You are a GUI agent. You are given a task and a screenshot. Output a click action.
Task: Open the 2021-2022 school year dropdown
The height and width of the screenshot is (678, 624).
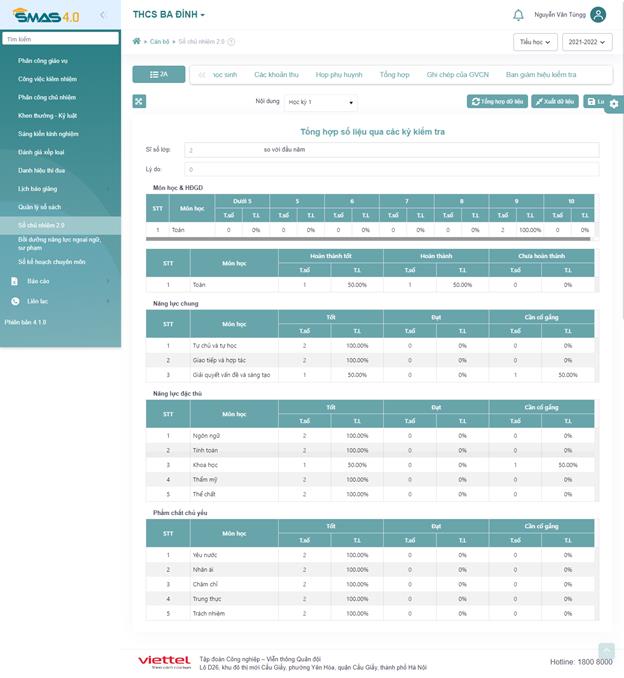[x=587, y=42]
